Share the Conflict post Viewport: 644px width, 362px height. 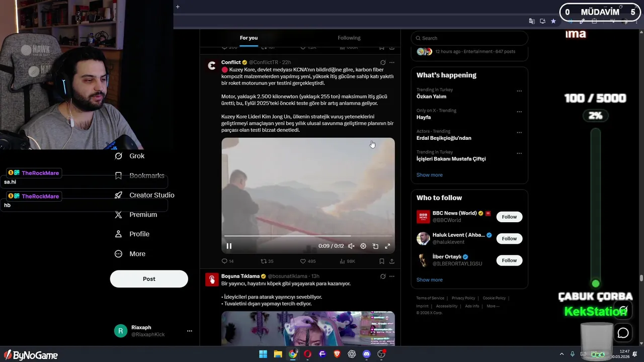point(392,261)
